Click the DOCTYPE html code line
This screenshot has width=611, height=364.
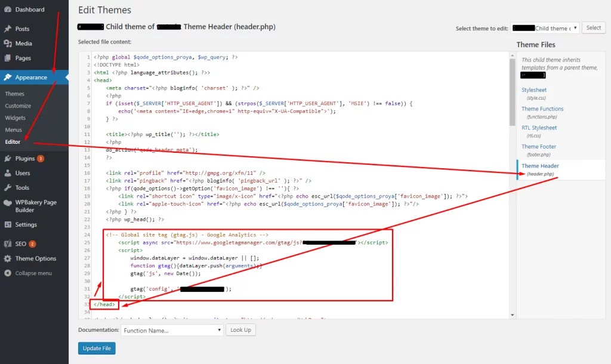point(116,64)
